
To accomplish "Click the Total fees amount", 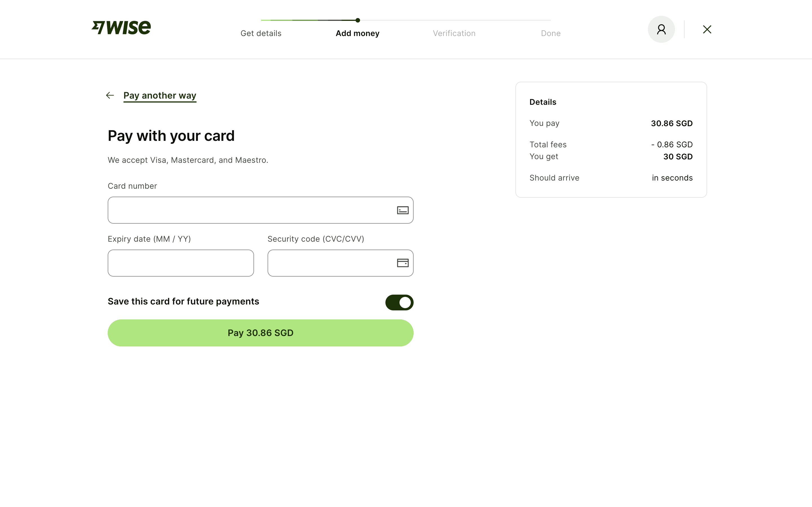I will tap(672, 144).
